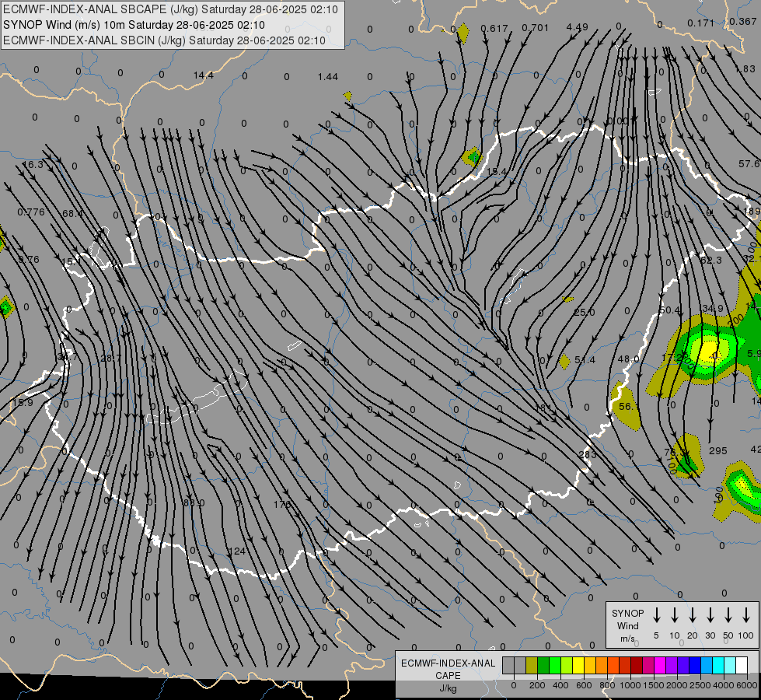This screenshot has width=761, height=700.
Task: Click the 0.171 value at top right
Action: (701, 23)
